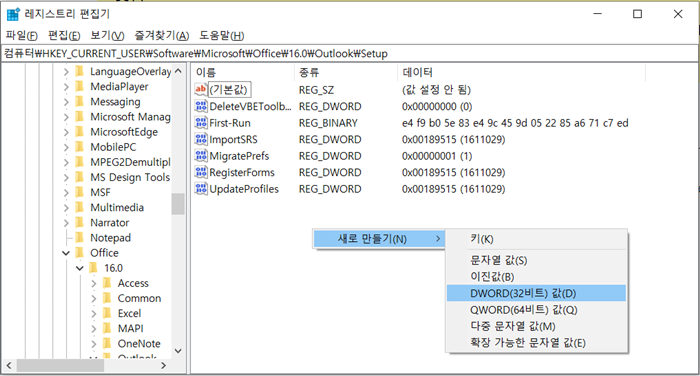Click the Narrator folder icon
Viewport: 700px width, 376px height.
80,222
